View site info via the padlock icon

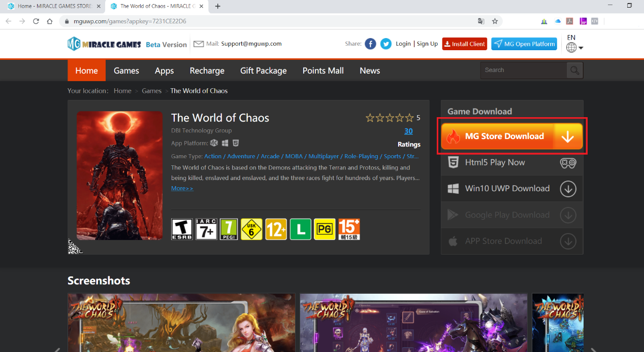pos(67,21)
